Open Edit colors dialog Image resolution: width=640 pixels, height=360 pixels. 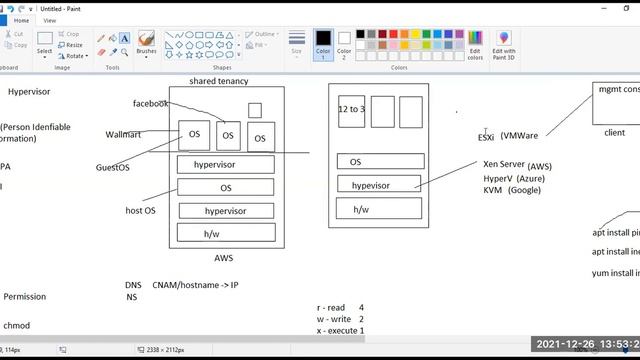tap(475, 45)
